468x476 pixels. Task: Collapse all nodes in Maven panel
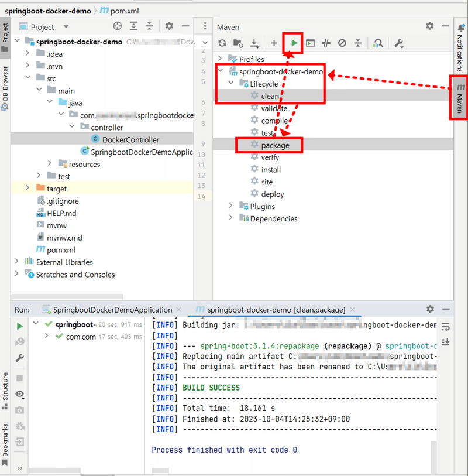click(358, 43)
